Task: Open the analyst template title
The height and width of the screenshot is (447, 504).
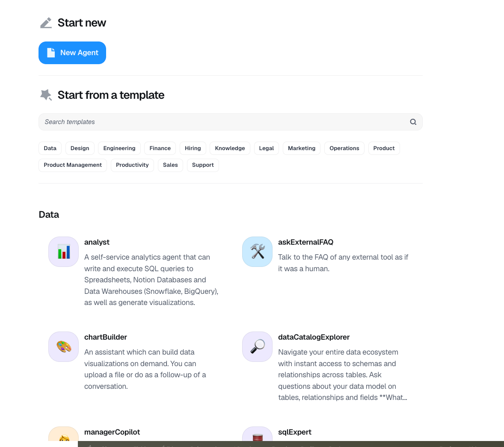Action: click(97, 242)
